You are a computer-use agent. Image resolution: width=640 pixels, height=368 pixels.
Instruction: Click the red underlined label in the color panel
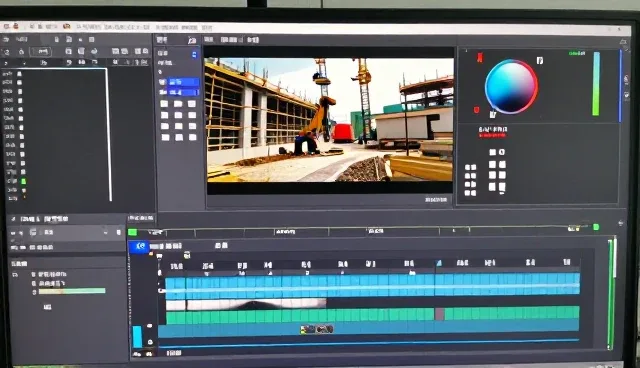point(493,132)
